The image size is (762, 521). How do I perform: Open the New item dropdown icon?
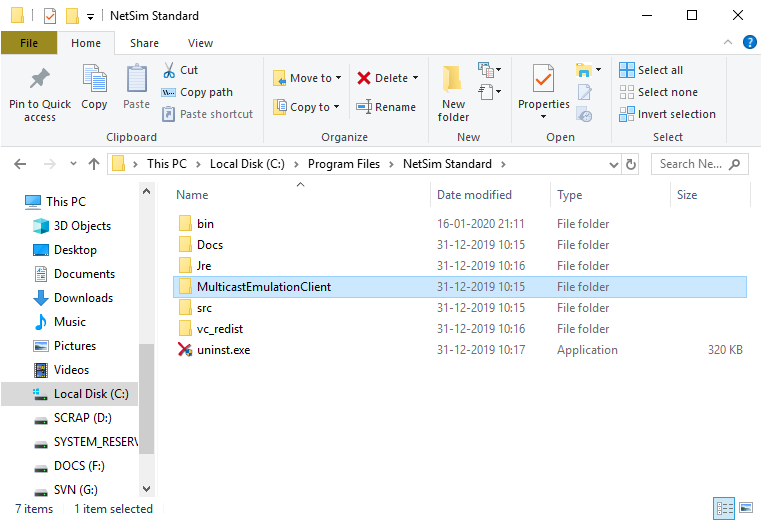pyautogui.click(x=489, y=70)
